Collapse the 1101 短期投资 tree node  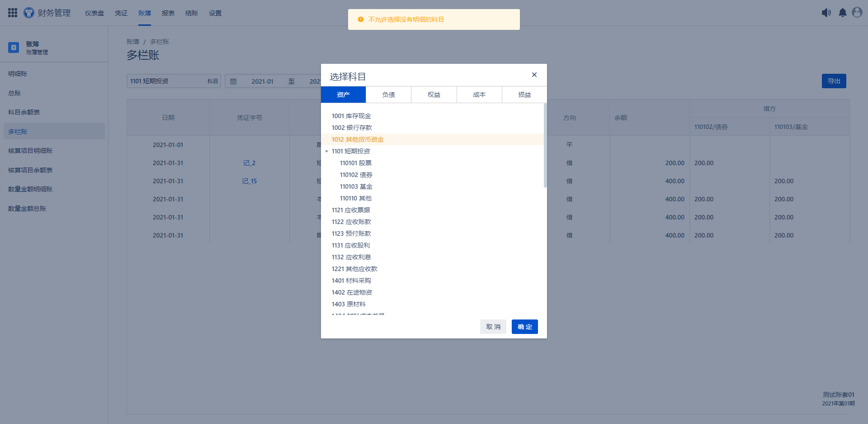326,152
